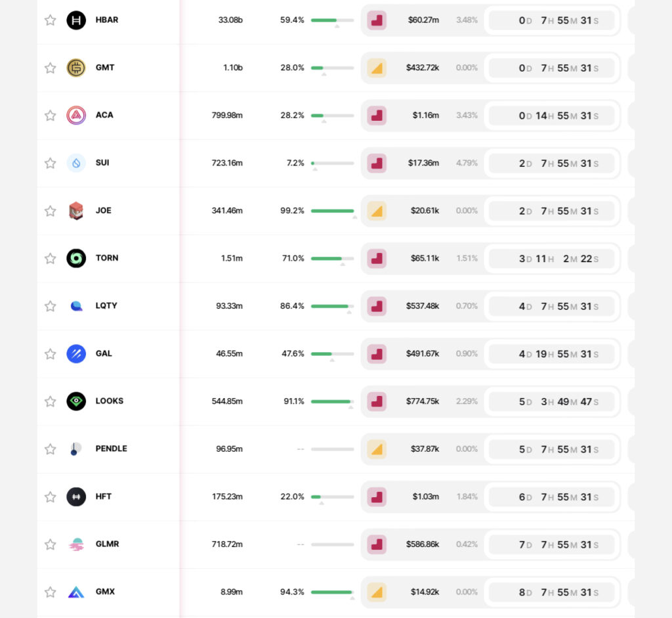Click the HFT token name
The height and width of the screenshot is (618, 672).
(104, 497)
